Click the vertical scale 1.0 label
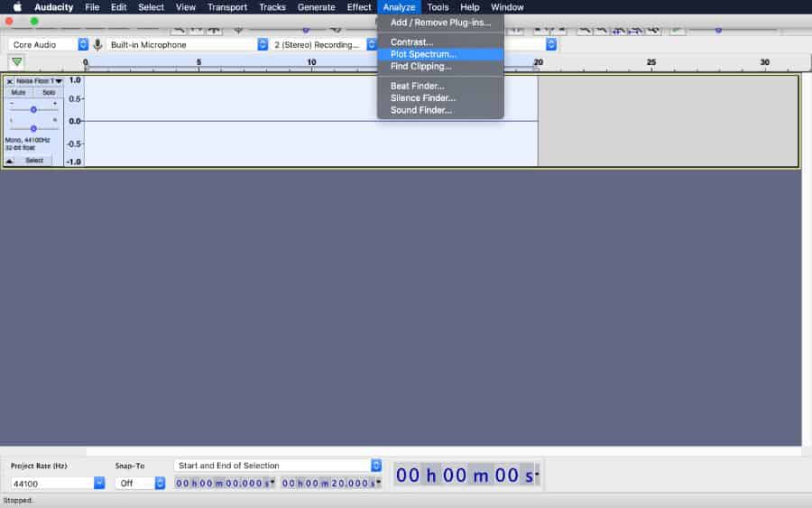The image size is (812, 508). pyautogui.click(x=75, y=80)
